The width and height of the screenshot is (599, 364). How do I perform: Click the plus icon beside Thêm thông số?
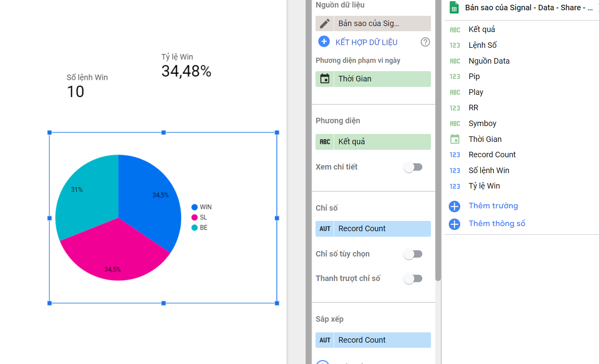[455, 224]
